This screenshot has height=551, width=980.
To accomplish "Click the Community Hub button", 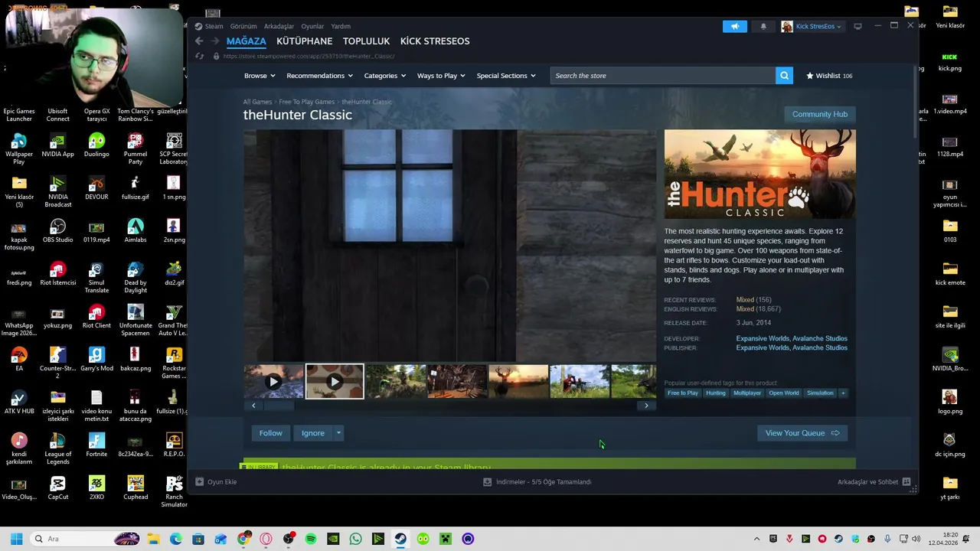I will click(819, 114).
